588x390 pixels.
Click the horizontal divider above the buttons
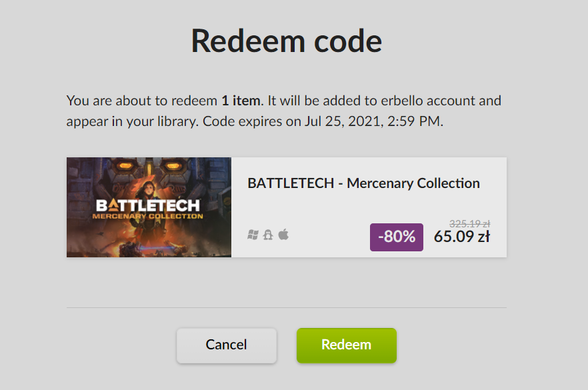pyautogui.click(x=287, y=307)
